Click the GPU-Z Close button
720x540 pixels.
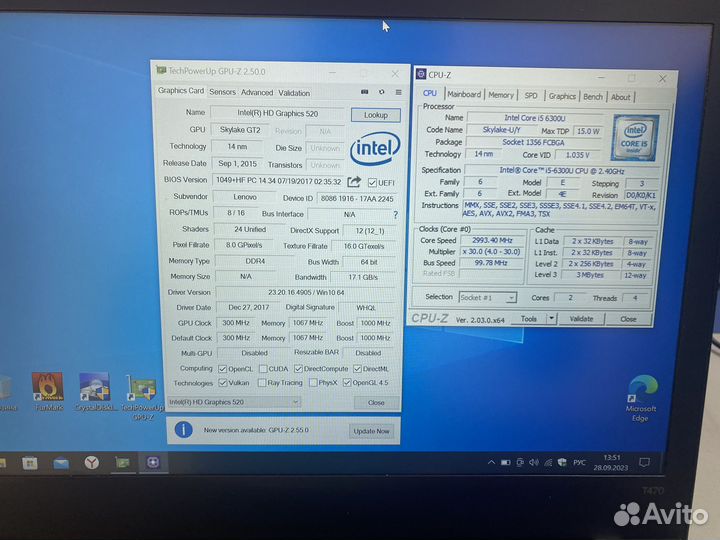click(x=376, y=402)
